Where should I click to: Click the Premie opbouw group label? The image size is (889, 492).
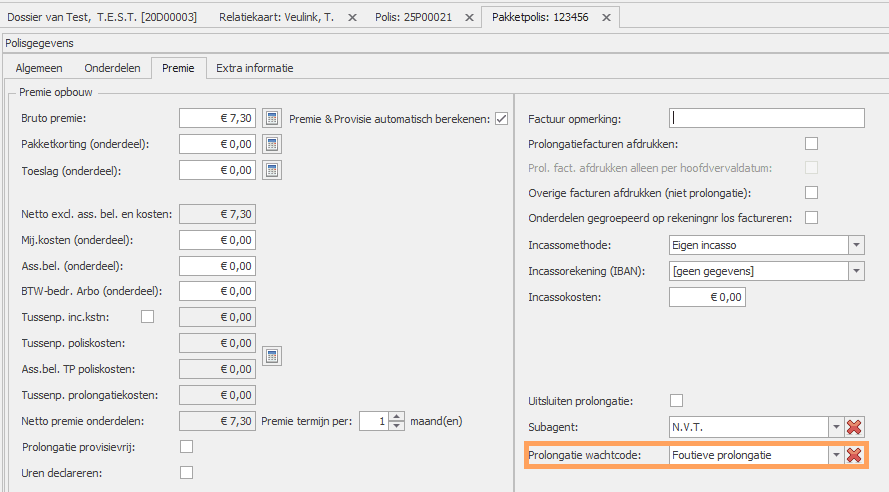tap(56, 92)
